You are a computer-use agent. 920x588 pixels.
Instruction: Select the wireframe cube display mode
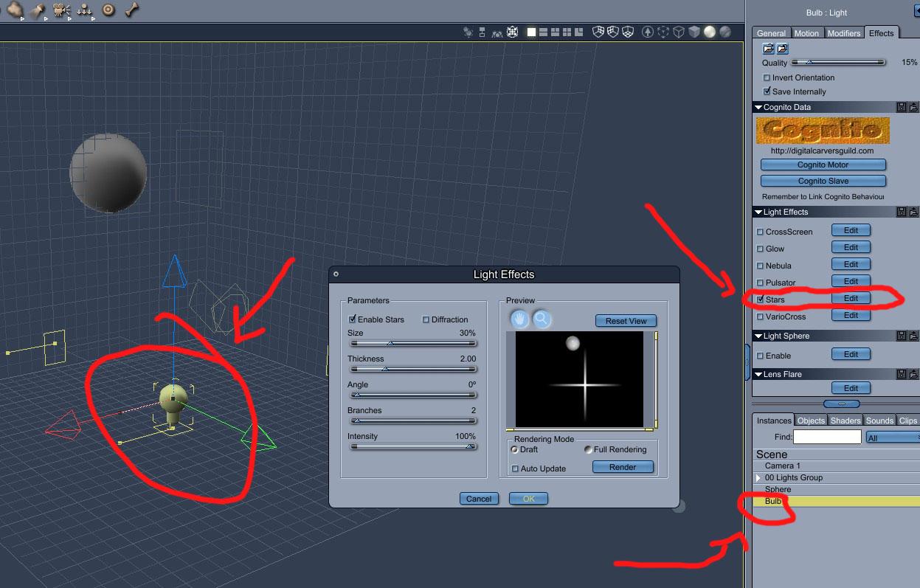tap(679, 32)
